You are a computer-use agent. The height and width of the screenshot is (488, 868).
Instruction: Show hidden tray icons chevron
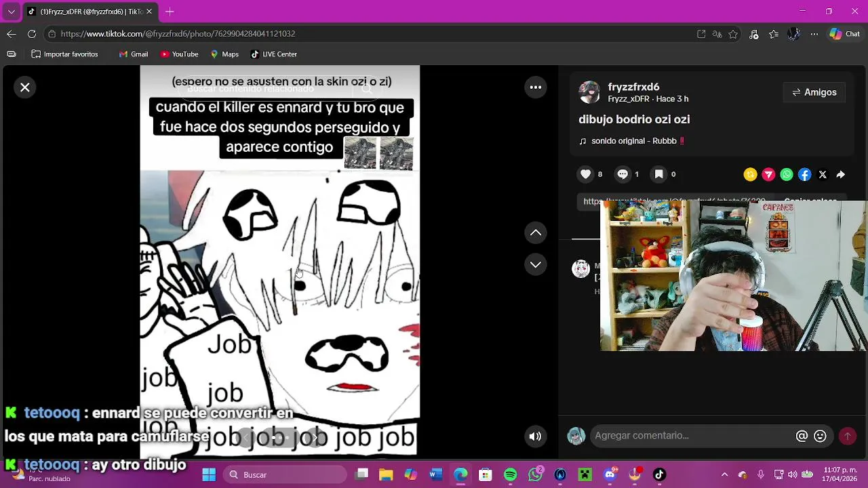(724, 474)
